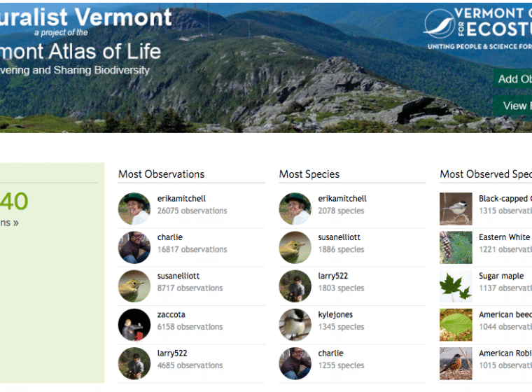This screenshot has width=532, height=392.
Task: Open the Black-capped Chickadee thumbnail
Action: 456,209
